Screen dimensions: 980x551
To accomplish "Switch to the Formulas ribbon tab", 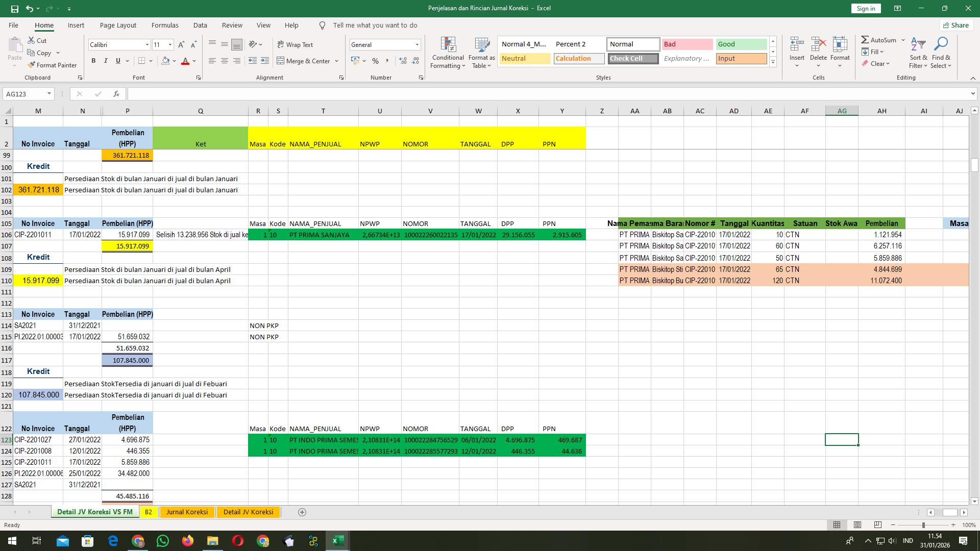I will [165, 25].
